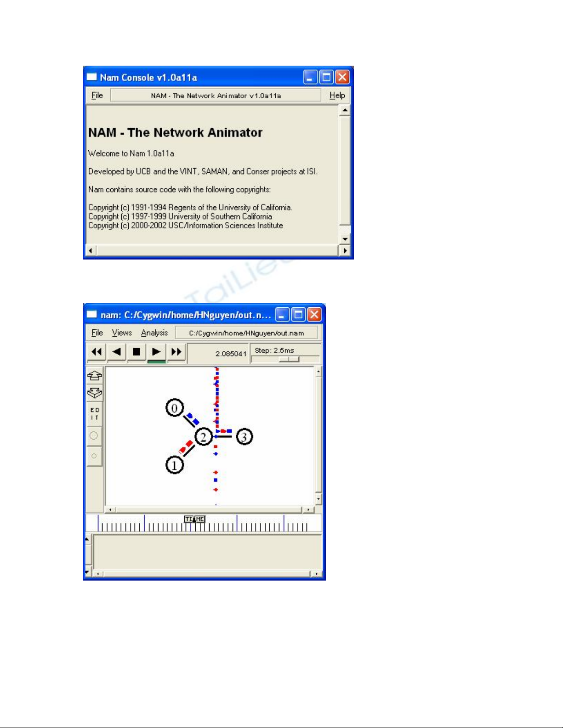Screen dimensions: 563x728
Task: Stop the animation playback
Action: (x=136, y=352)
